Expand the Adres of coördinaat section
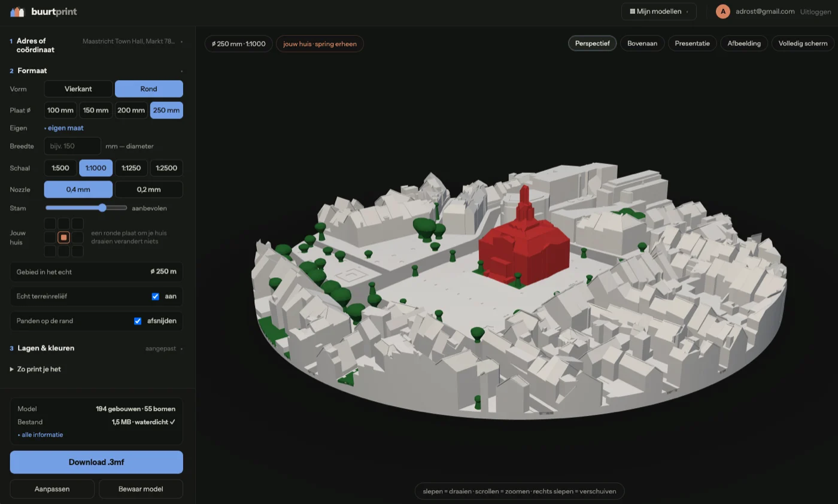The image size is (838, 504). pyautogui.click(x=96, y=45)
